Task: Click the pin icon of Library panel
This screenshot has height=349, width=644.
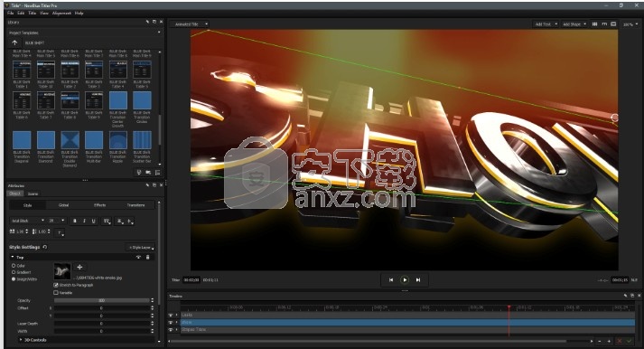Action: click(x=147, y=22)
